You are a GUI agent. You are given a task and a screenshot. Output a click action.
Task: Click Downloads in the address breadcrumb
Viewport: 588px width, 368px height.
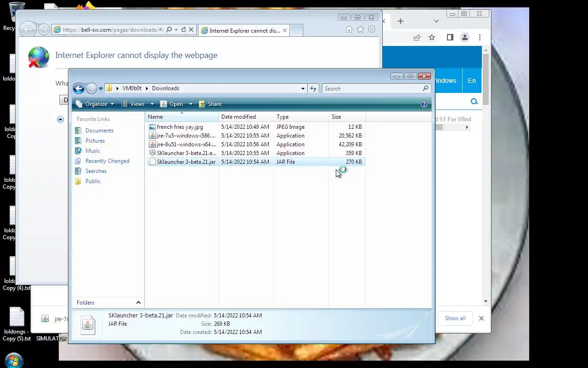165,88
